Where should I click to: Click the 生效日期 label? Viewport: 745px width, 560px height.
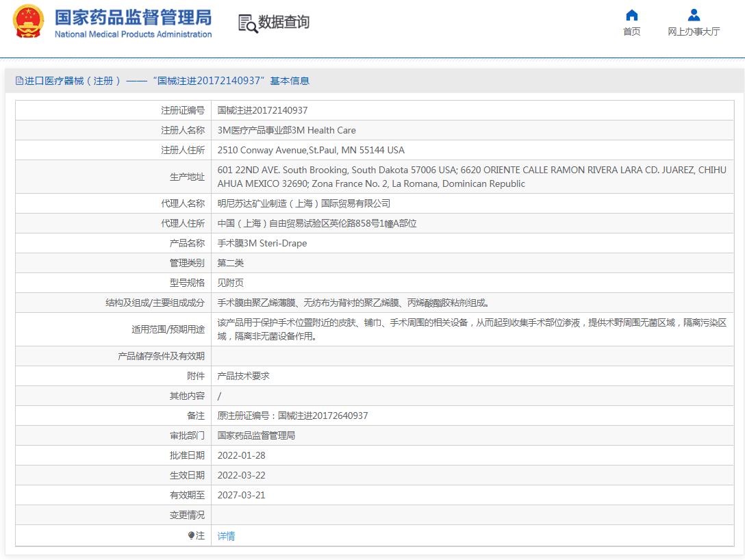coord(187,476)
